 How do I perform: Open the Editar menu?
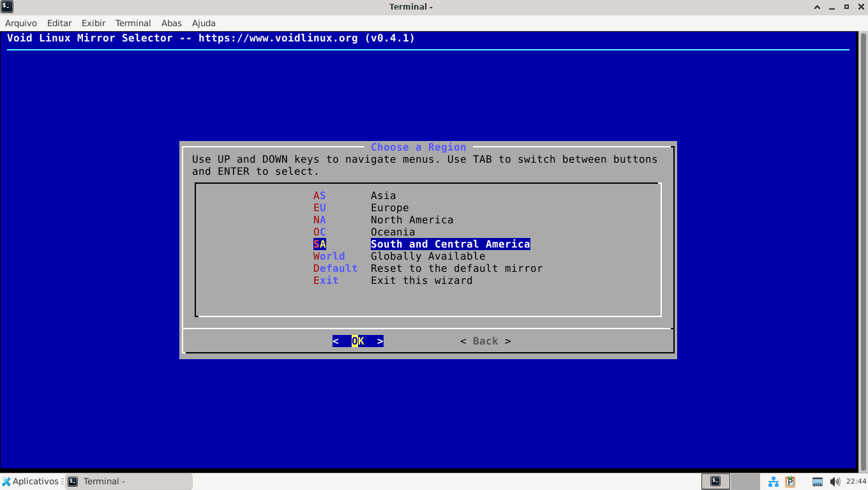[59, 23]
